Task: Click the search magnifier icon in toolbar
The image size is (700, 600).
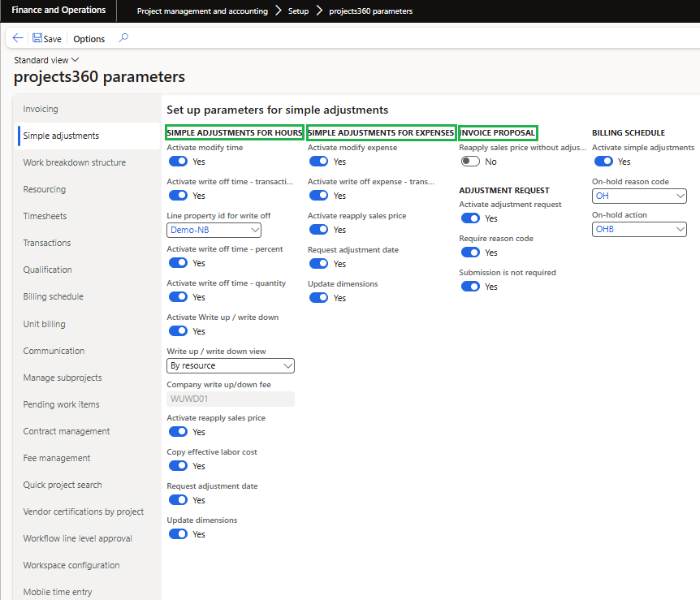Action: (123, 38)
